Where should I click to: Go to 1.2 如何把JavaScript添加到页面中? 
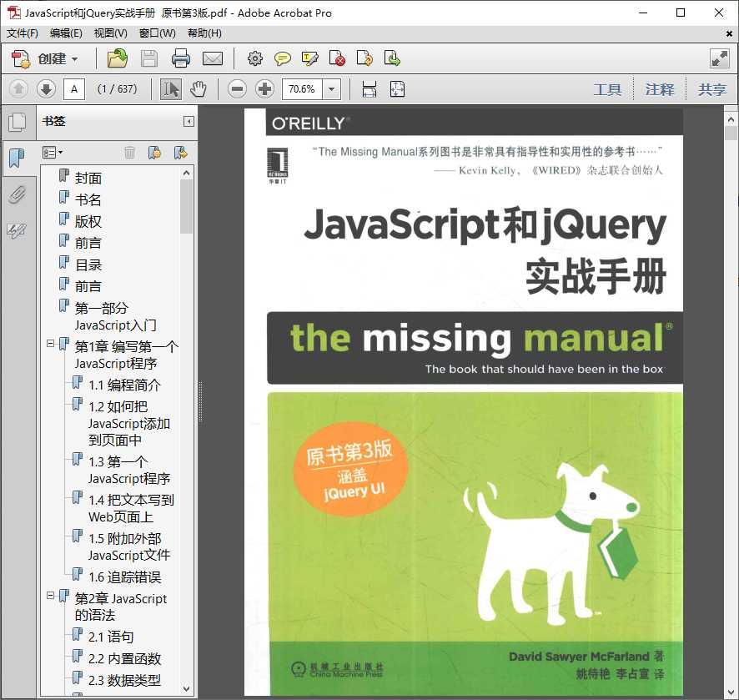click(x=129, y=423)
